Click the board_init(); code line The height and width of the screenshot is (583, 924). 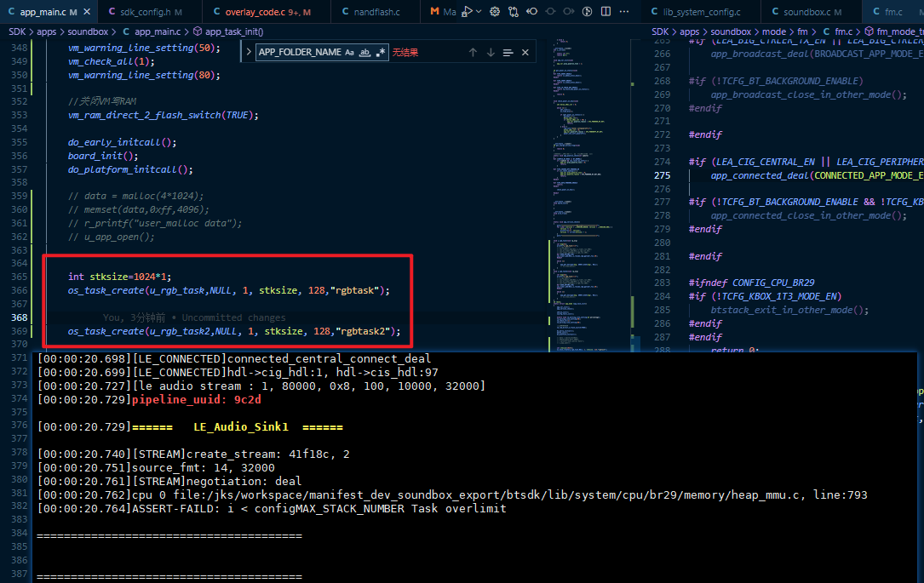tap(103, 156)
